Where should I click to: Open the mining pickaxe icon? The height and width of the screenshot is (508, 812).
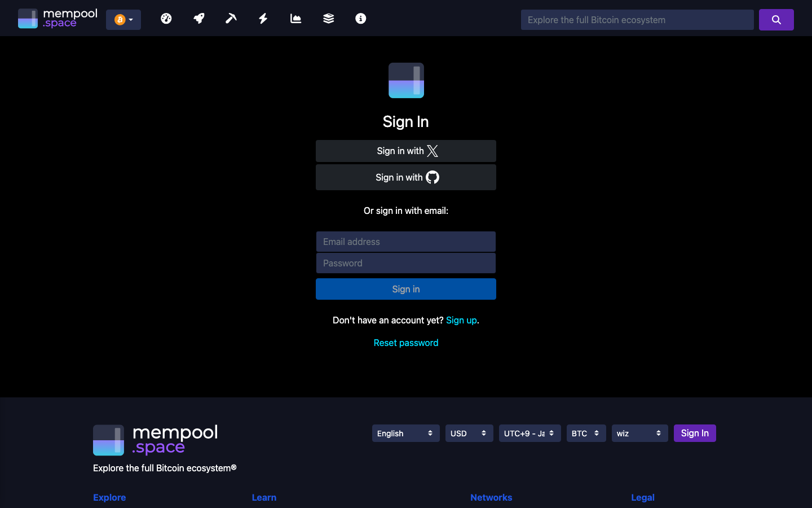231,18
